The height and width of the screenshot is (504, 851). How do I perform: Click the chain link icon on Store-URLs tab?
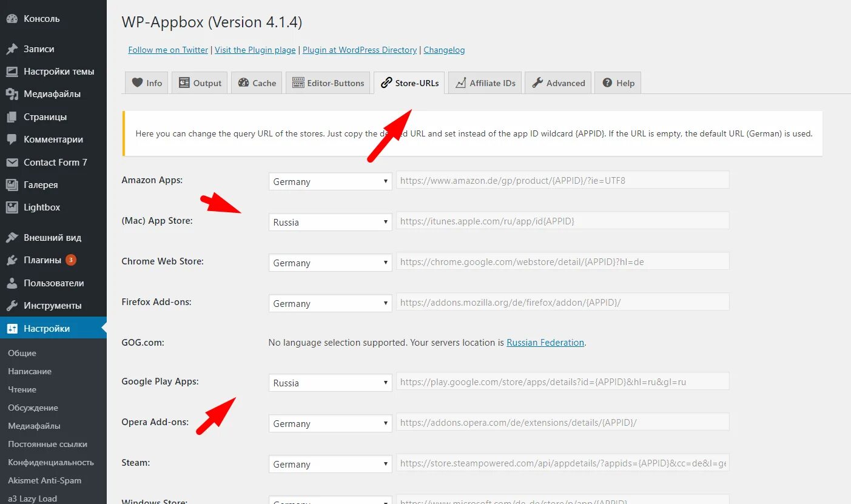[x=386, y=83]
